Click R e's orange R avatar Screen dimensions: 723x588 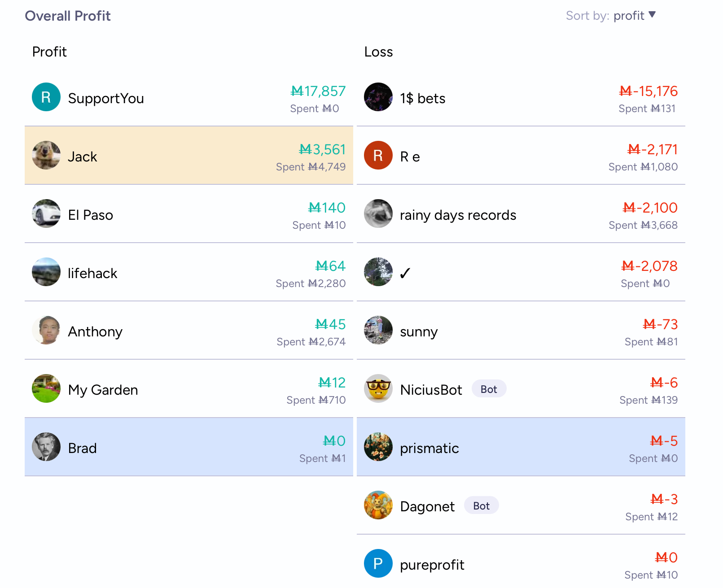(378, 155)
